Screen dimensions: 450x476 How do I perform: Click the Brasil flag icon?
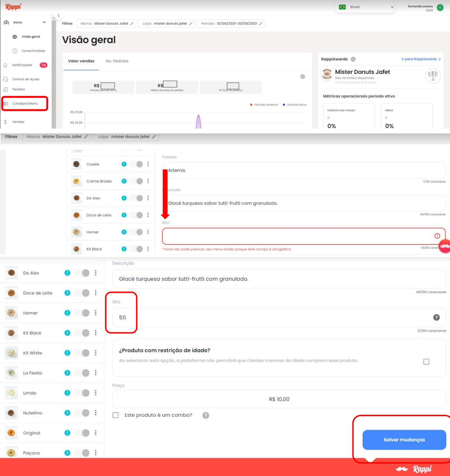point(342,7)
